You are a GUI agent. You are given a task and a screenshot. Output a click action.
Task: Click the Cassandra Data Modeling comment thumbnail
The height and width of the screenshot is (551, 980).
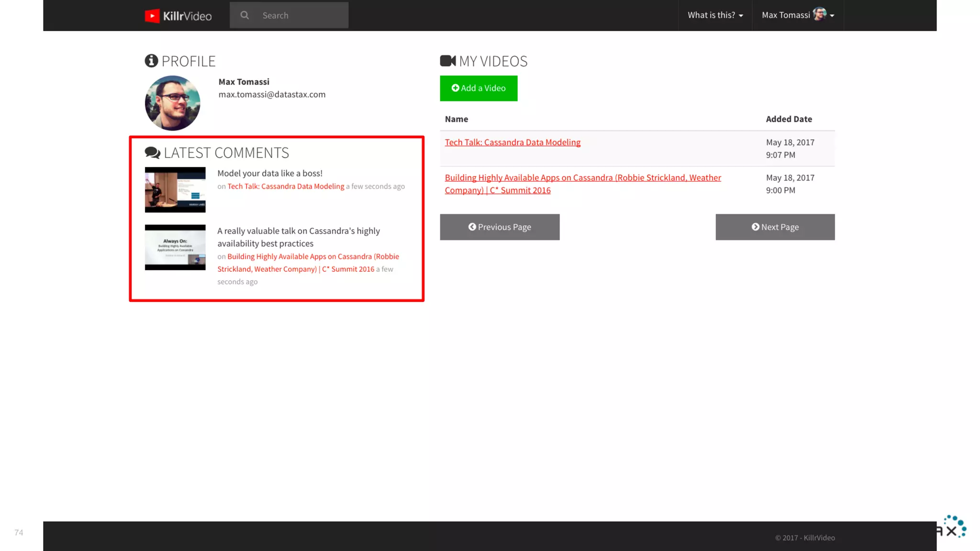175,190
